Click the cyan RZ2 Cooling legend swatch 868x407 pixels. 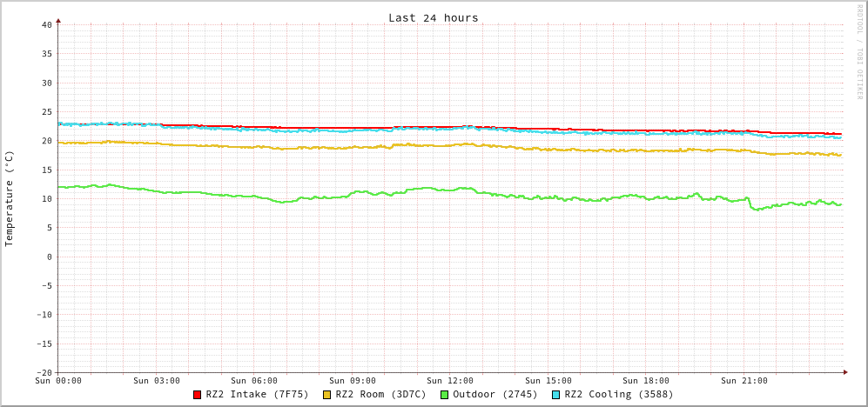(556, 395)
